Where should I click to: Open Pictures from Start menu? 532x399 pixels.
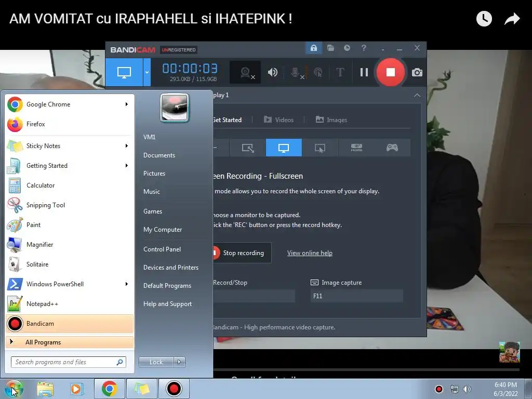pyautogui.click(x=154, y=174)
